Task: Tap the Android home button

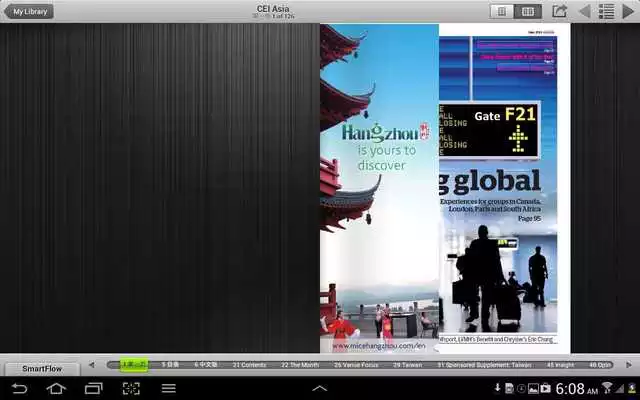Action: coord(56,388)
